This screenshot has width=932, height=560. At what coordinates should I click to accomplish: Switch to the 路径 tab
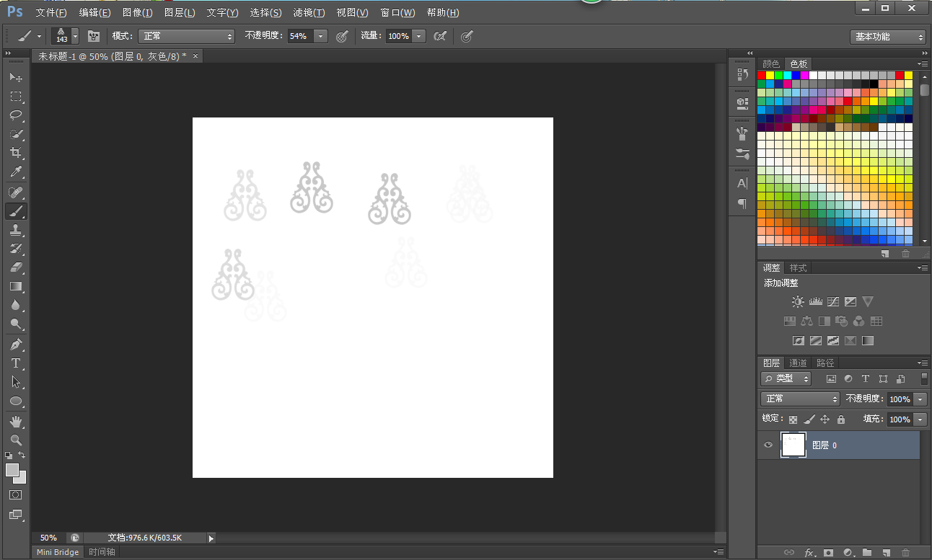pos(825,363)
